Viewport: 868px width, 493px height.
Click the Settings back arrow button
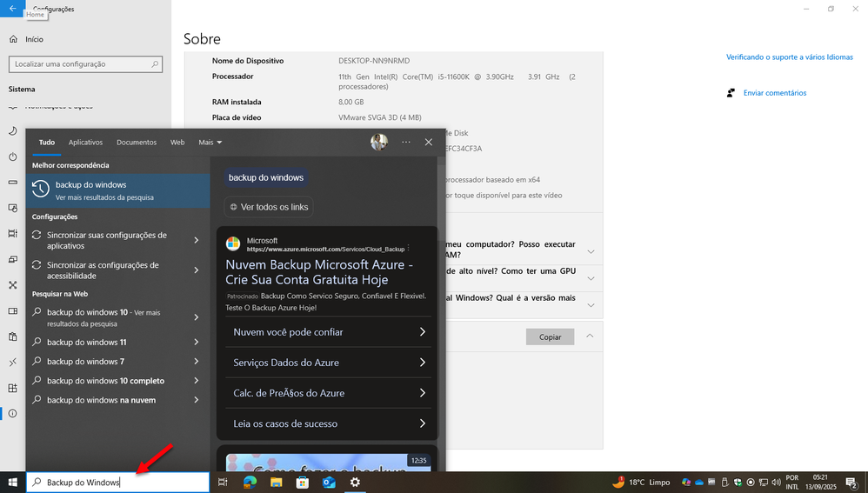pos(13,9)
